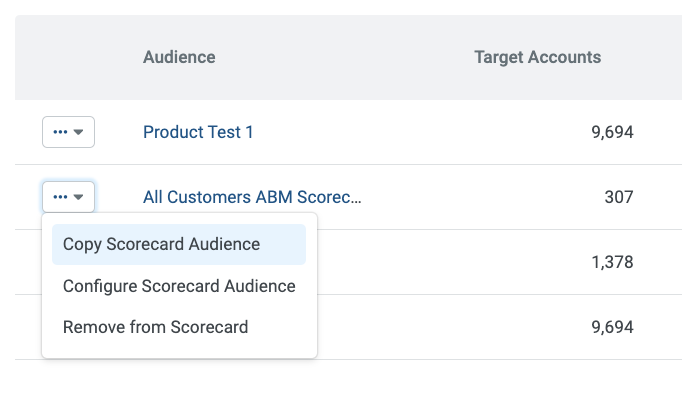Open All Customers ABM Scorec… audience link
The width and height of the screenshot is (682, 402).
252,197
